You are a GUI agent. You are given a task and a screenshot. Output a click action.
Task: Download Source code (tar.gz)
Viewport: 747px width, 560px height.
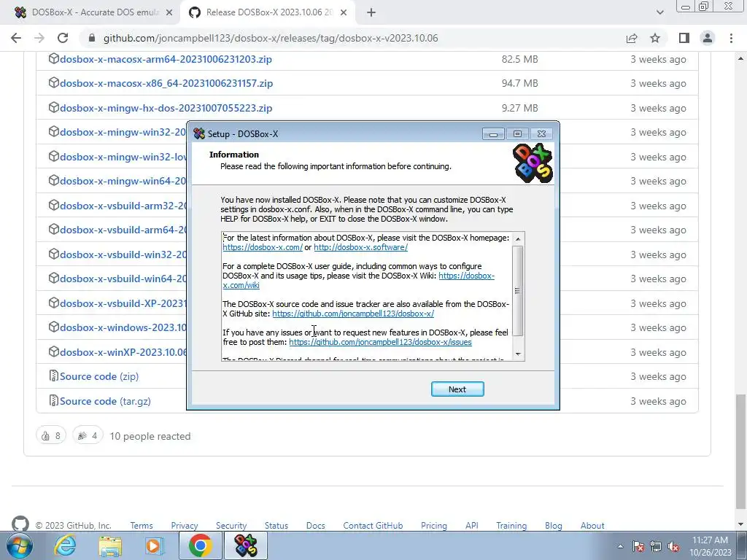point(105,401)
